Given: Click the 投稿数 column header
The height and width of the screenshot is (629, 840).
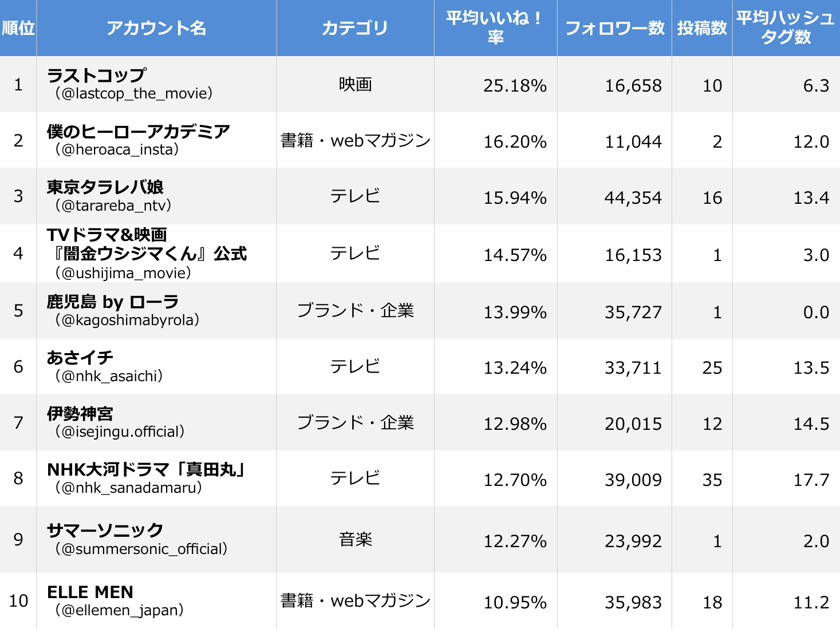Looking at the screenshot, I should [x=702, y=28].
